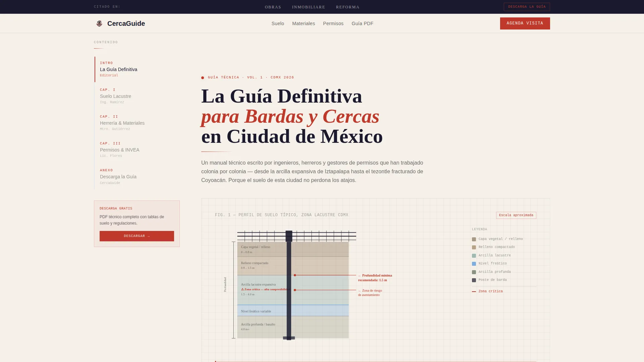The height and width of the screenshot is (362, 644).
Task: Click the Descargar → sidebar button
Action: pyautogui.click(x=137, y=236)
